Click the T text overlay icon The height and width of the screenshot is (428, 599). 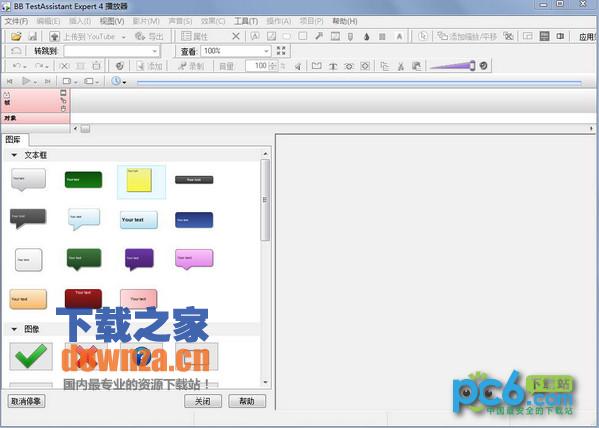pyautogui.click(x=333, y=66)
